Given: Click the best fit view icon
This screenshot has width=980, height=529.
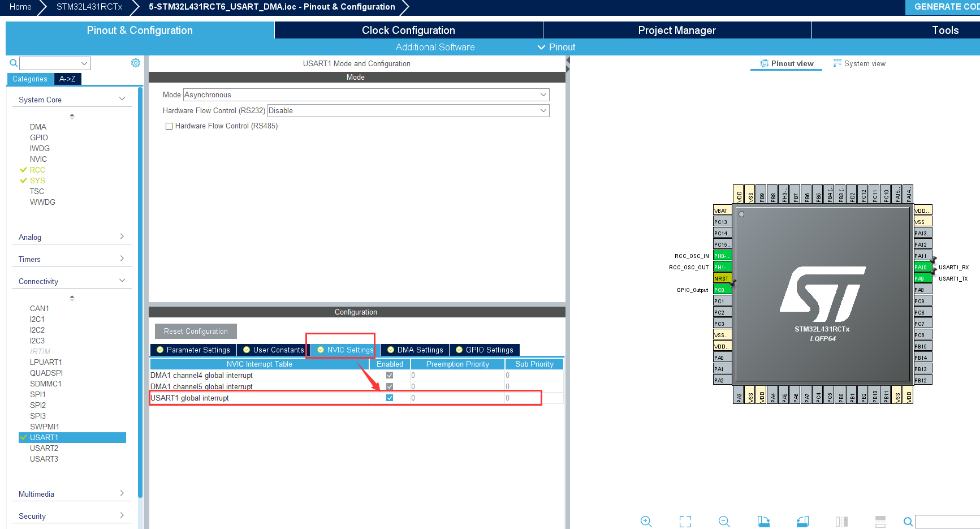Looking at the screenshot, I should coord(685,521).
